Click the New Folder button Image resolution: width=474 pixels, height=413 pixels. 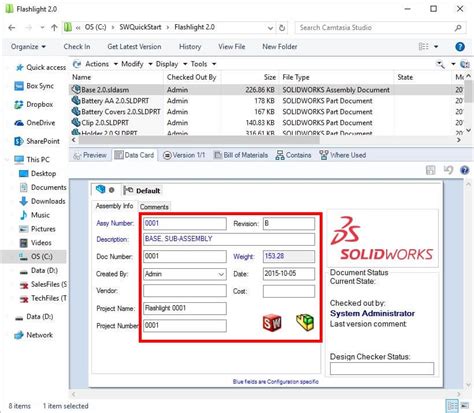click(280, 47)
